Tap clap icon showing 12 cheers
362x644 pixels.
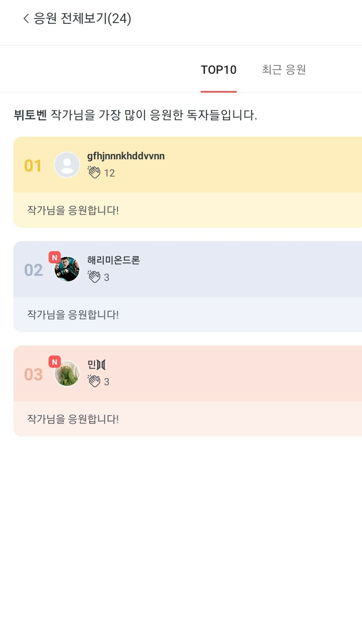pyautogui.click(x=94, y=172)
